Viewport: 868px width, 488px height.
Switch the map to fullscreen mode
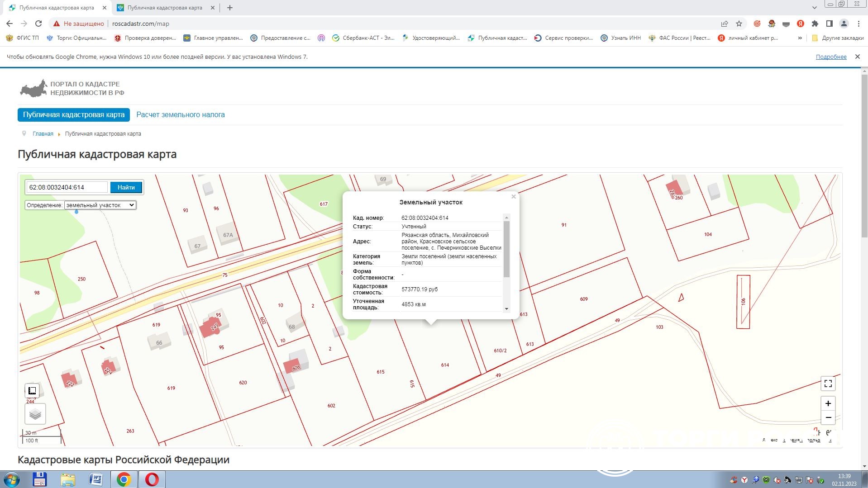pos(828,384)
